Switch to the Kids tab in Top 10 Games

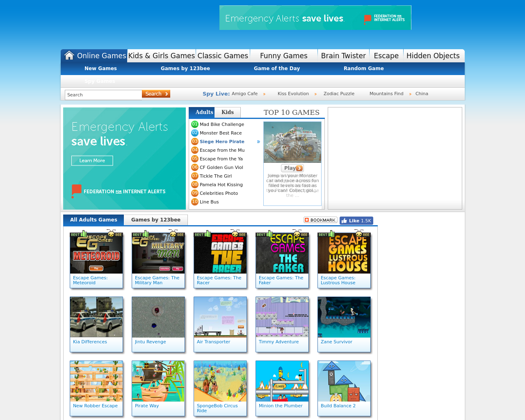click(x=227, y=112)
